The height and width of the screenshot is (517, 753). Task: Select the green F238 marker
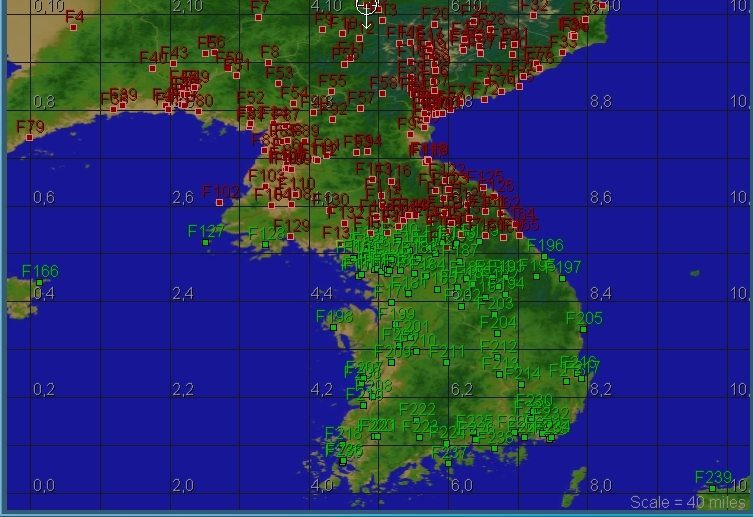click(x=494, y=448)
